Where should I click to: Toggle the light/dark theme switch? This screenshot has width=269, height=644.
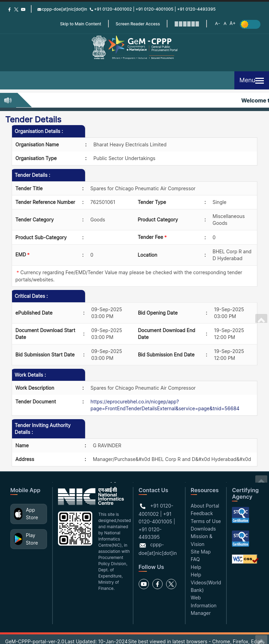pos(250,24)
